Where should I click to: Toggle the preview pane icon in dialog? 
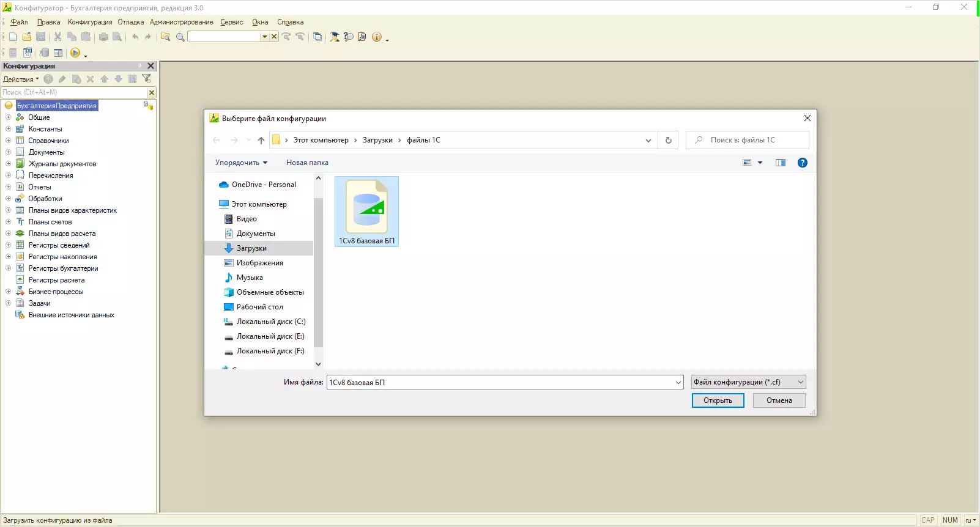coord(780,163)
